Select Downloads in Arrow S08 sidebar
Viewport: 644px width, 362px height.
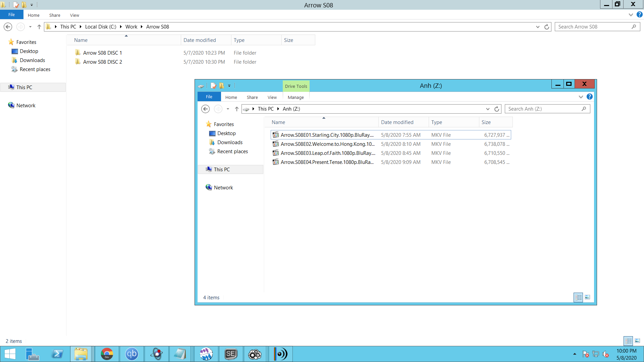point(32,60)
